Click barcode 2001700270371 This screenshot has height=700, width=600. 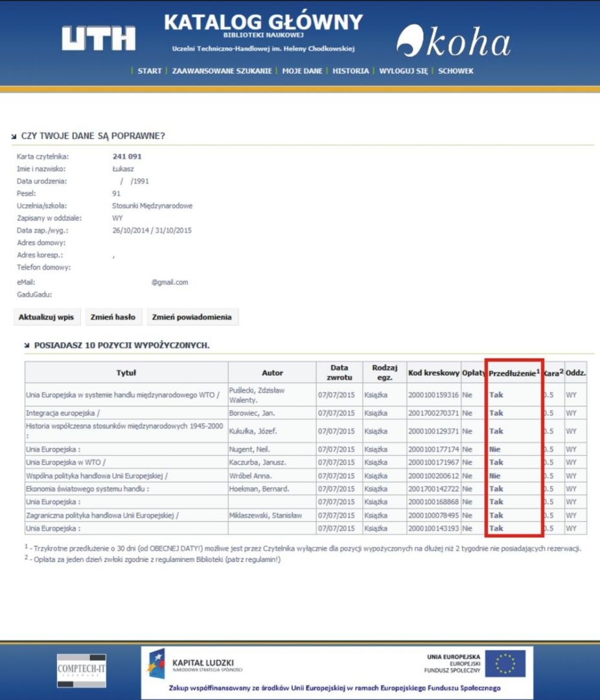433,414
